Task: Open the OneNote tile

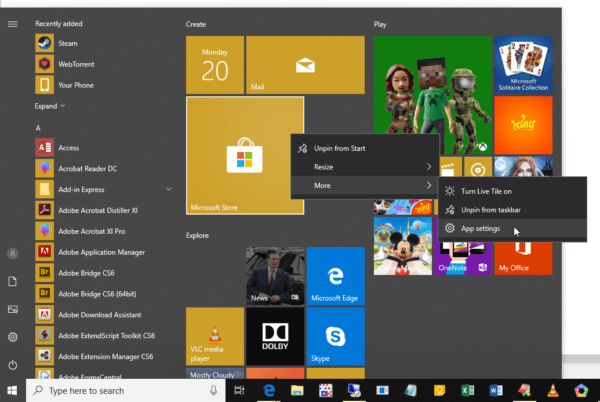Action: coord(463,260)
